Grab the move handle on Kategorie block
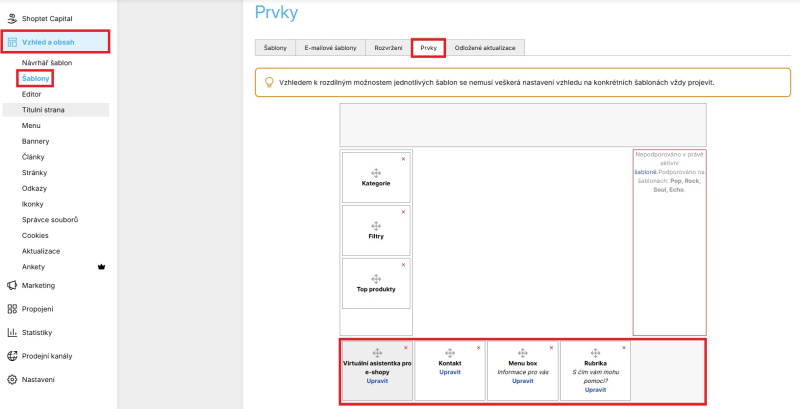This screenshot has height=409, width=800. coord(376,173)
